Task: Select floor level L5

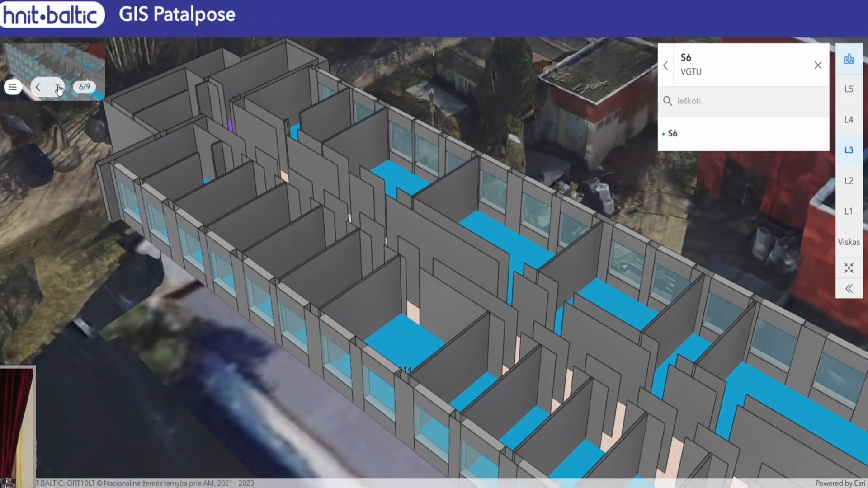Action: [849, 89]
